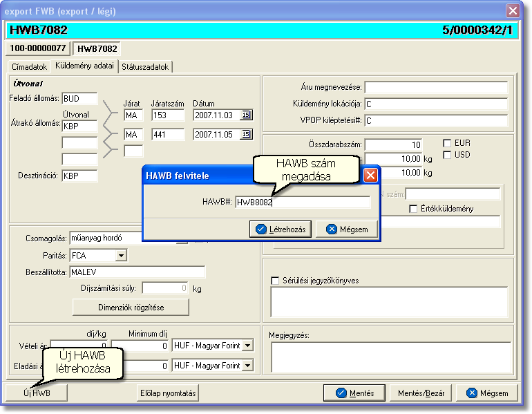Click Megjegyzés text area
The height and width of the screenshot is (414, 532).
click(391, 357)
